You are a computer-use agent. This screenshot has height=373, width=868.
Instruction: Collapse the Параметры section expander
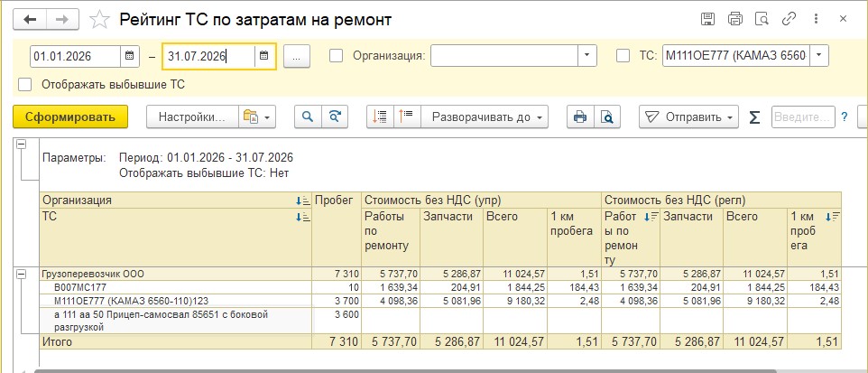tap(22, 145)
